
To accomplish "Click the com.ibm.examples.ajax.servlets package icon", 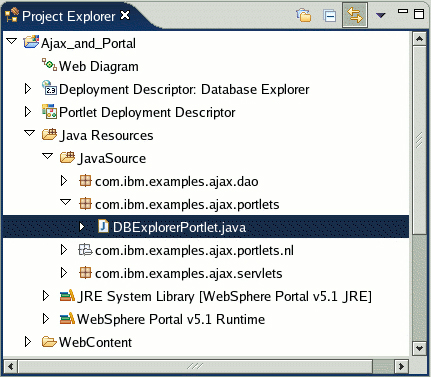I will [85, 273].
